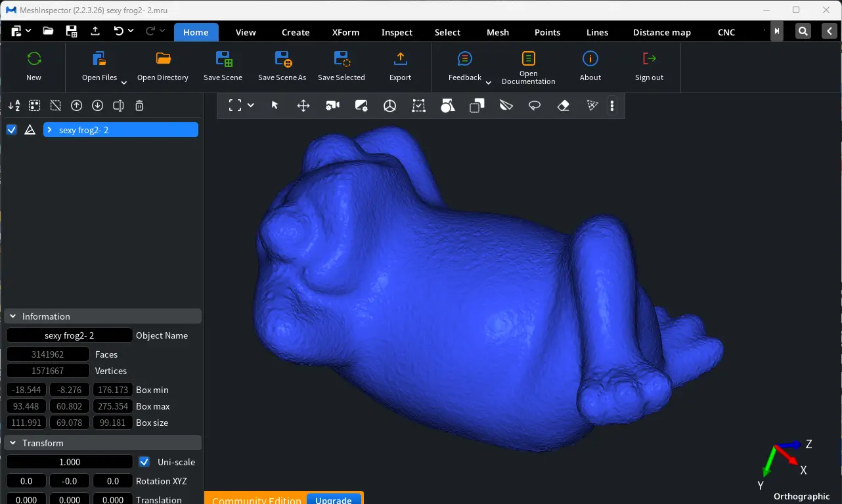Click the select-in-box checkmark tool
Screen dimensions: 842x504
coord(419,106)
